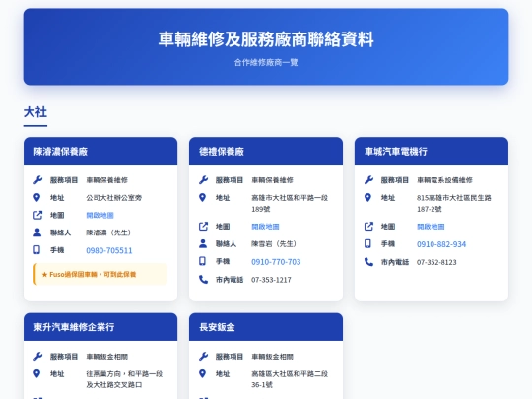The height and width of the screenshot is (399, 532).
Task: Click the location pin icon in 東升汽車維修企業行 card
Action: (x=37, y=374)
